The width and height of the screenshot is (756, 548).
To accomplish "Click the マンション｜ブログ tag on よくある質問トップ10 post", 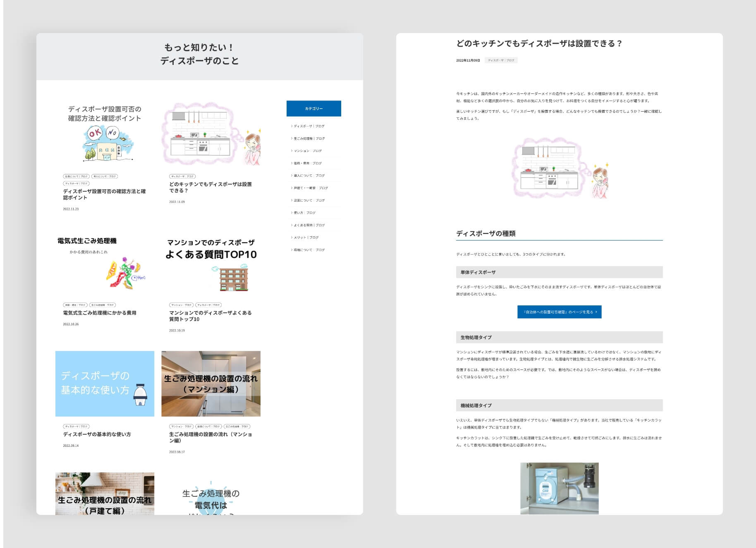I will click(x=182, y=305).
